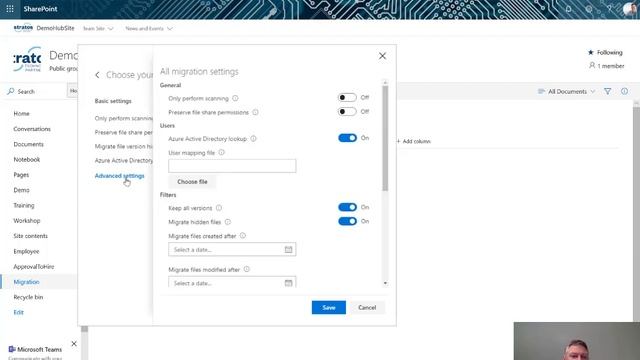
Task: Open the help question mark in header
Action: 609,9
